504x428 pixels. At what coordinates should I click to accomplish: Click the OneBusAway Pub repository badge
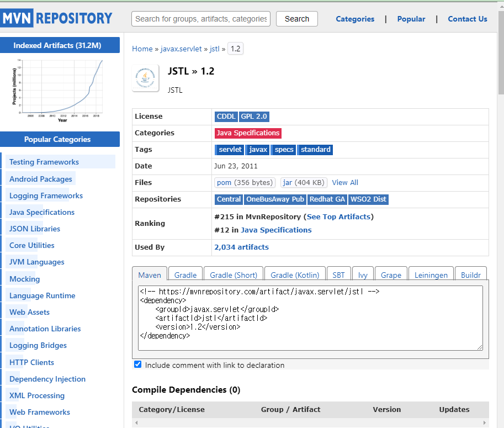tap(275, 199)
